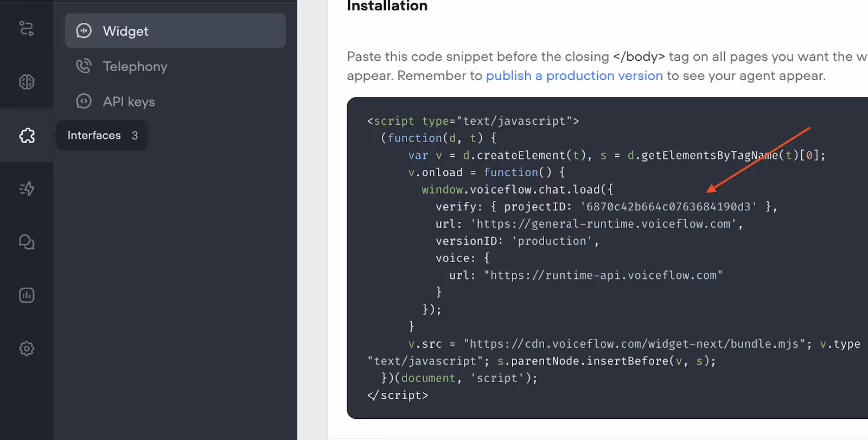Click the cdn.voiceflow.com bundle.mjs source string
Viewport: 868px width, 440px height.
click(x=634, y=344)
